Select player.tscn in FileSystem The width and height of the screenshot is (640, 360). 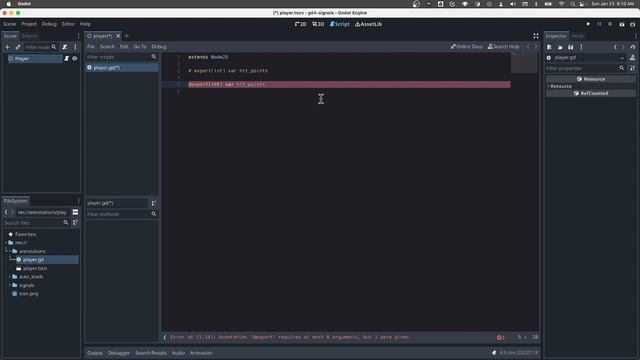click(35, 269)
